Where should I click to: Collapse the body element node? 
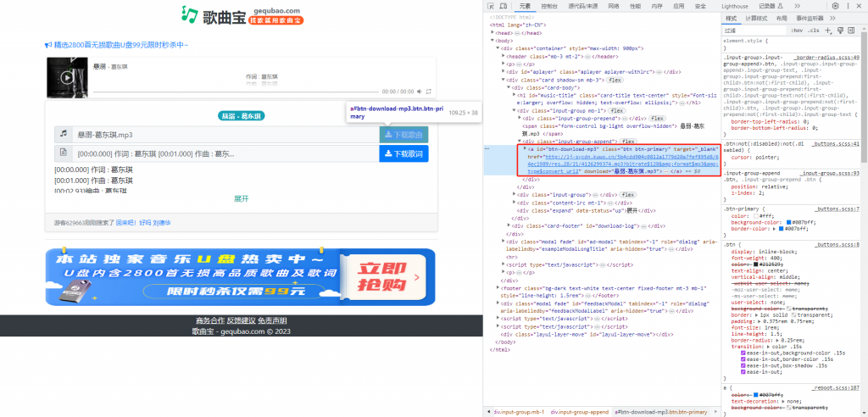pos(492,40)
